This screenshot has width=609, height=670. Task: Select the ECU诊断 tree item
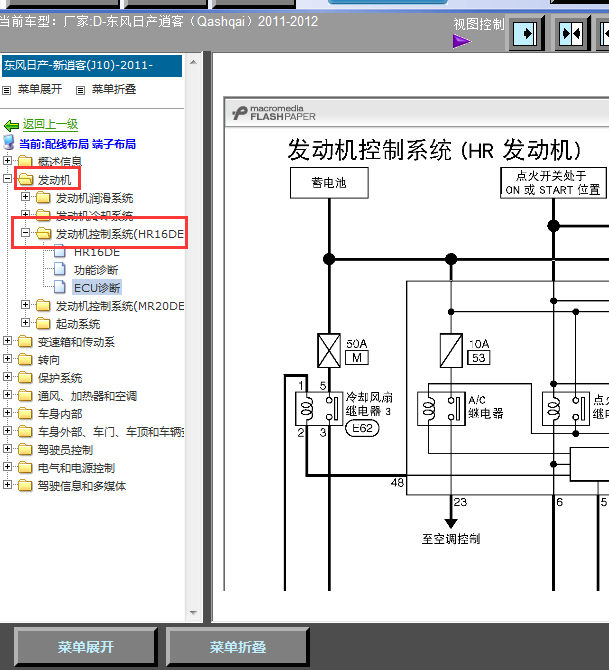coord(97,288)
